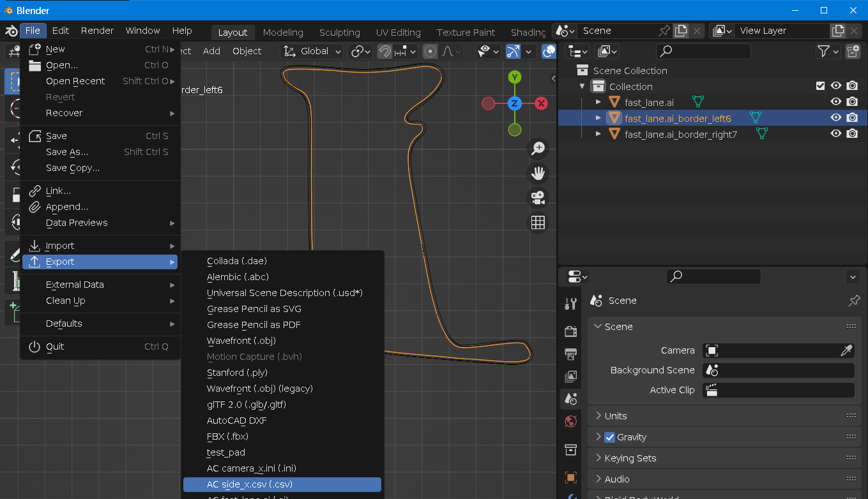
Task: Hide fast_lane.ai object with eye icon
Action: (x=835, y=102)
